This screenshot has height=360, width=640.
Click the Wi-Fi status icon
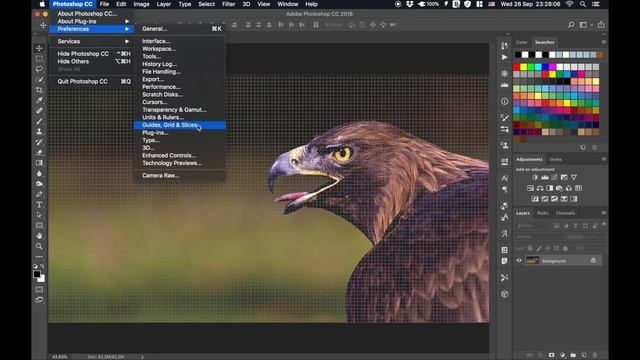[569, 4]
